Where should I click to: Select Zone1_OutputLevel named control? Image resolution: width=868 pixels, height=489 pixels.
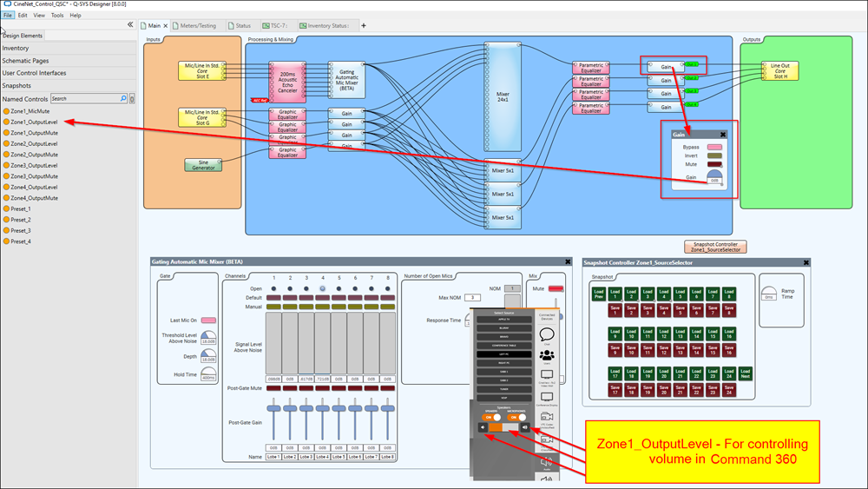click(x=35, y=122)
